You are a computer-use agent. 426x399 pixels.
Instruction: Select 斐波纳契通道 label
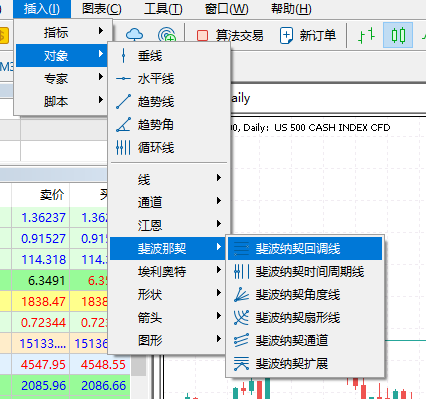click(292, 340)
